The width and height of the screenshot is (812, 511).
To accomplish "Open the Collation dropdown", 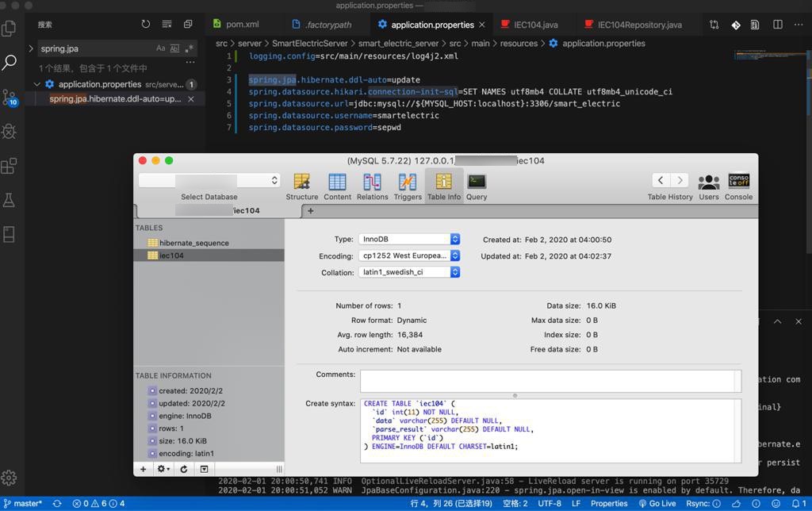I will [409, 272].
